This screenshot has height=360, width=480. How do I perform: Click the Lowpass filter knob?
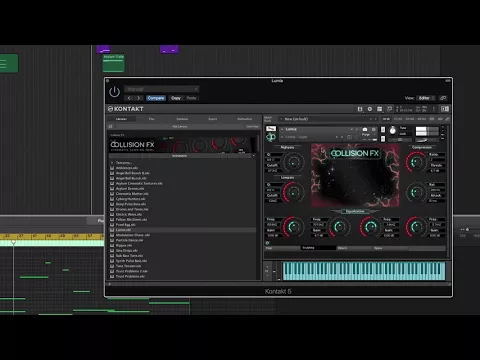(293, 193)
